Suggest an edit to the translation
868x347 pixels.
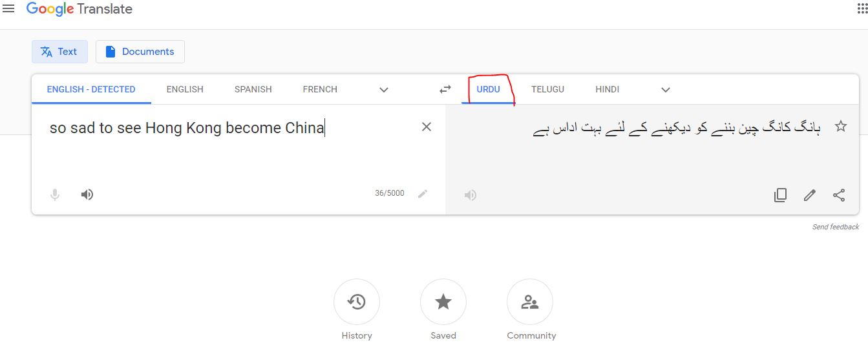(x=810, y=195)
